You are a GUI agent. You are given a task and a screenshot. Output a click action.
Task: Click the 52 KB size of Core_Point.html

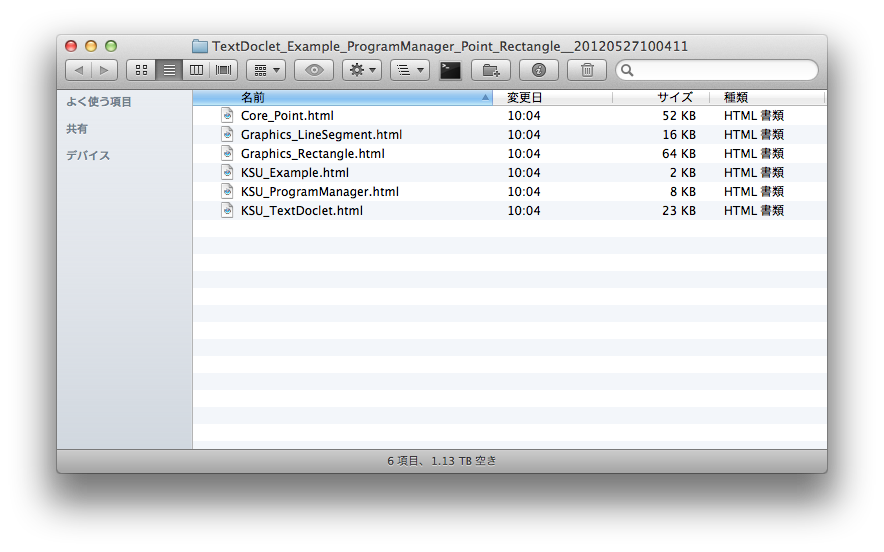[x=679, y=116]
